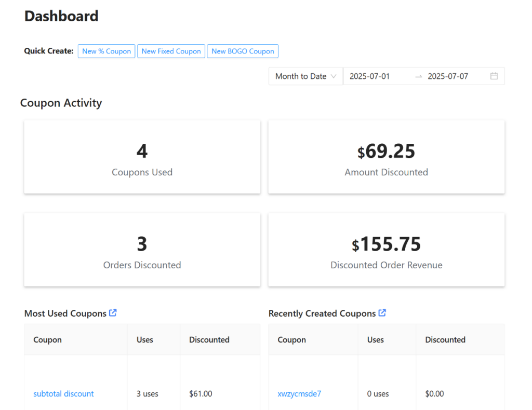Click the Dashboard page heading
Screen dimensions: 532x410
tap(61, 16)
